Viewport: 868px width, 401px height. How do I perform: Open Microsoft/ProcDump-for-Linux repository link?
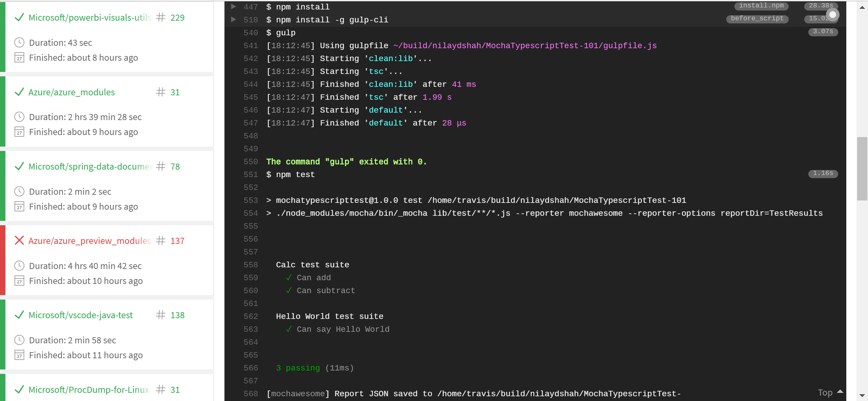click(89, 390)
